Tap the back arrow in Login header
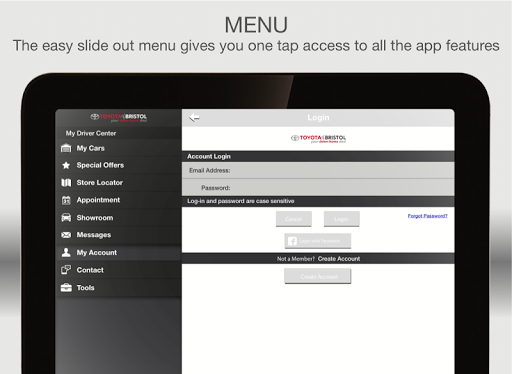512x374 pixels. click(x=194, y=117)
